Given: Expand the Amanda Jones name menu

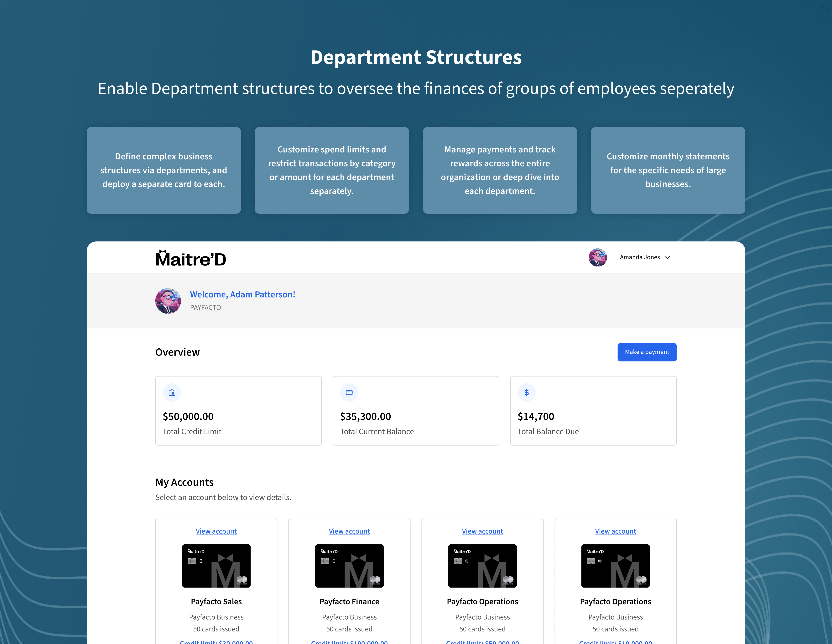Looking at the screenshot, I should (x=640, y=258).
